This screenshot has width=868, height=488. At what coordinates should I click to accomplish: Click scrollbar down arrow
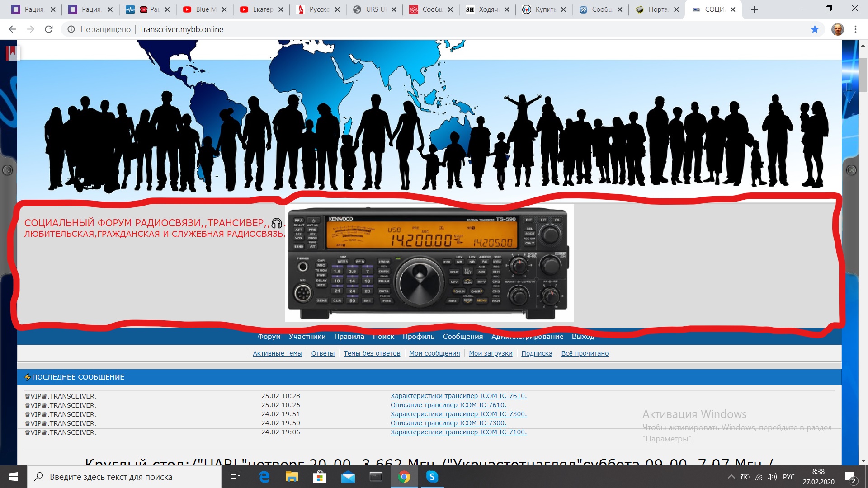coord(863,461)
